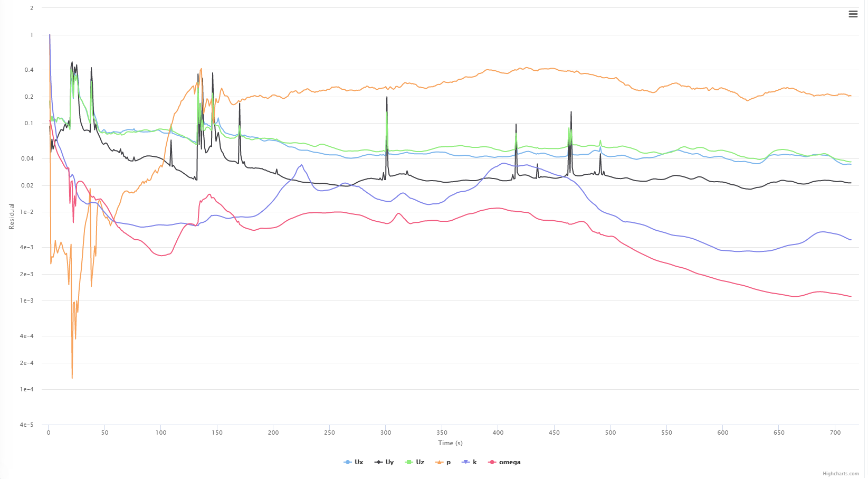Click the right end of pink omega curve

click(x=851, y=296)
